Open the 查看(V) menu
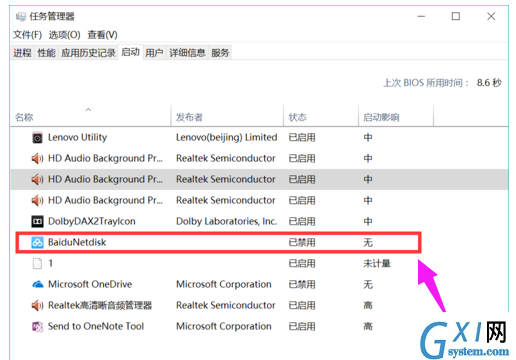The image size is (516, 360). point(102,35)
